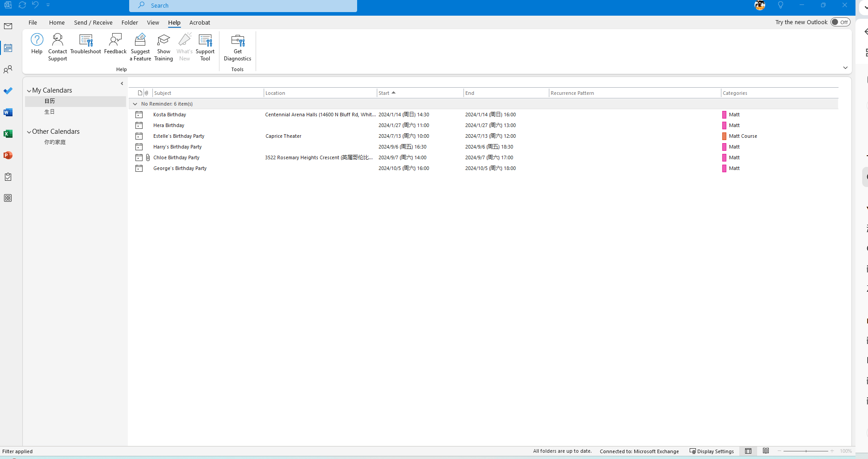Click inside the Search box
This screenshot has height=459, width=868.
(243, 5)
